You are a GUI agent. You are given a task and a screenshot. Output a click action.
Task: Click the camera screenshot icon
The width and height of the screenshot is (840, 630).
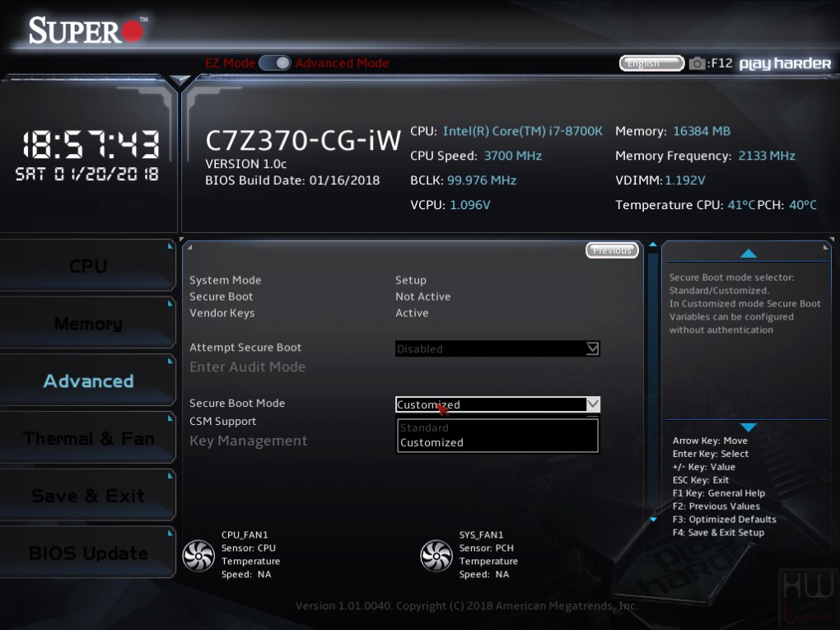[x=697, y=63]
